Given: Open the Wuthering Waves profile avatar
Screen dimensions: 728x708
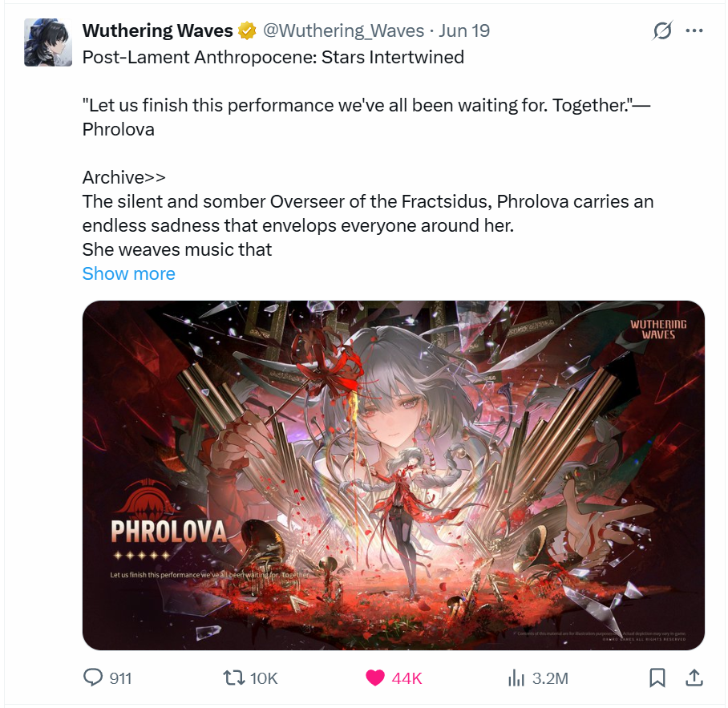Looking at the screenshot, I should pyautogui.click(x=48, y=42).
